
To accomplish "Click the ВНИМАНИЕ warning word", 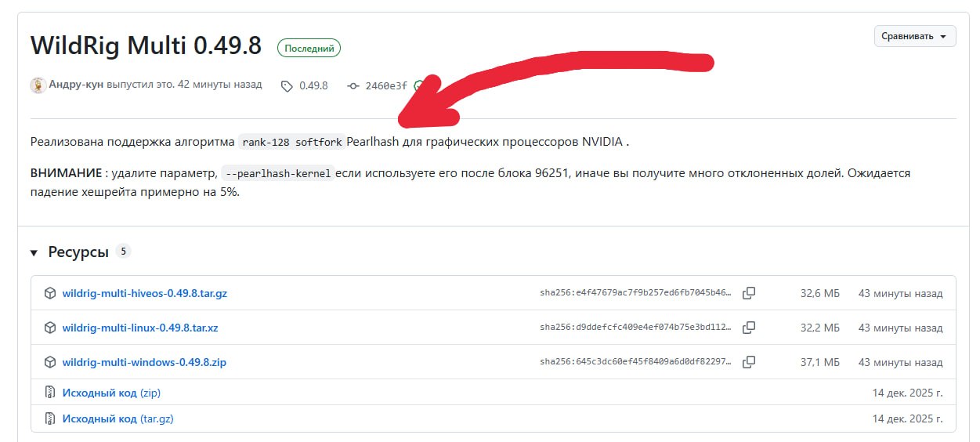I will coord(66,173).
